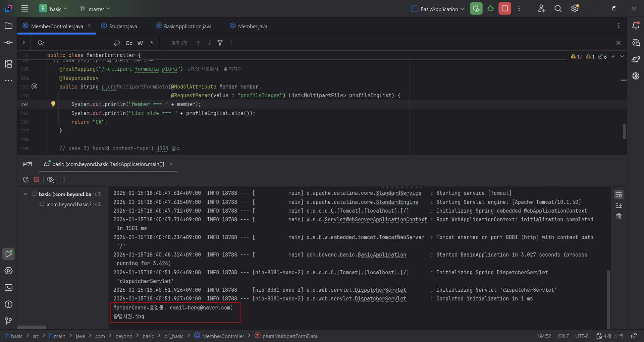This screenshot has width=644, height=342.
Task: Open Git tool window
Action: (9, 321)
